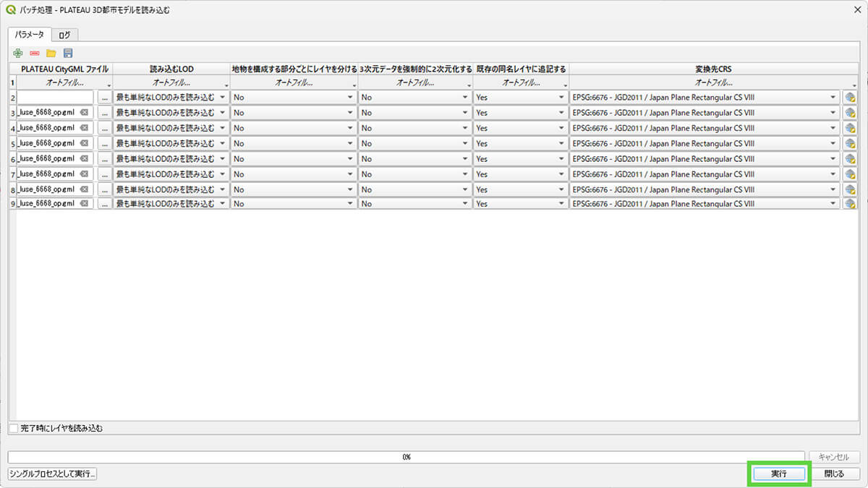The height and width of the screenshot is (488, 868).
Task: Click シングルプロセスとして実行... button
Action: pyautogui.click(x=52, y=474)
